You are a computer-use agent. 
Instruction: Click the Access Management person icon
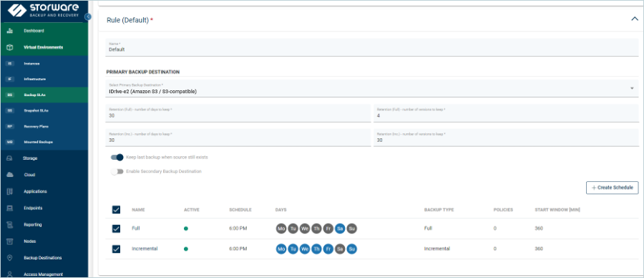pos(10,274)
